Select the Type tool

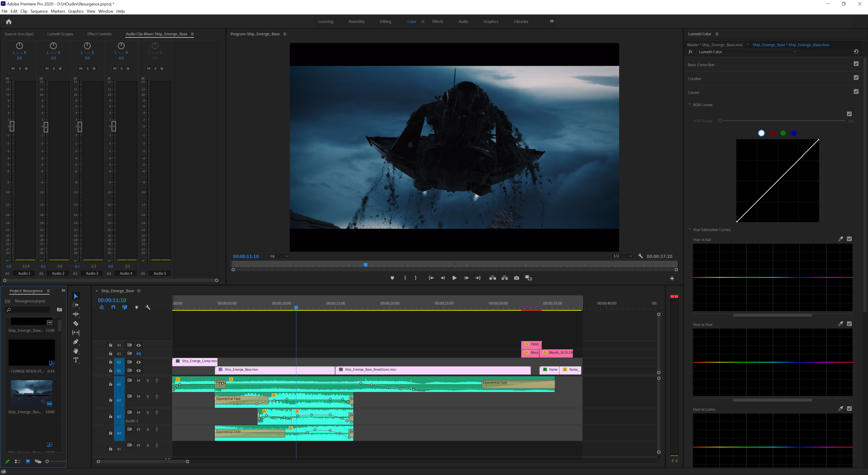point(76,360)
